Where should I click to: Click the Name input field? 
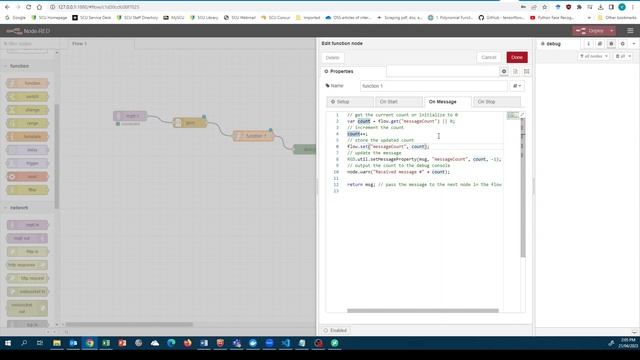433,86
